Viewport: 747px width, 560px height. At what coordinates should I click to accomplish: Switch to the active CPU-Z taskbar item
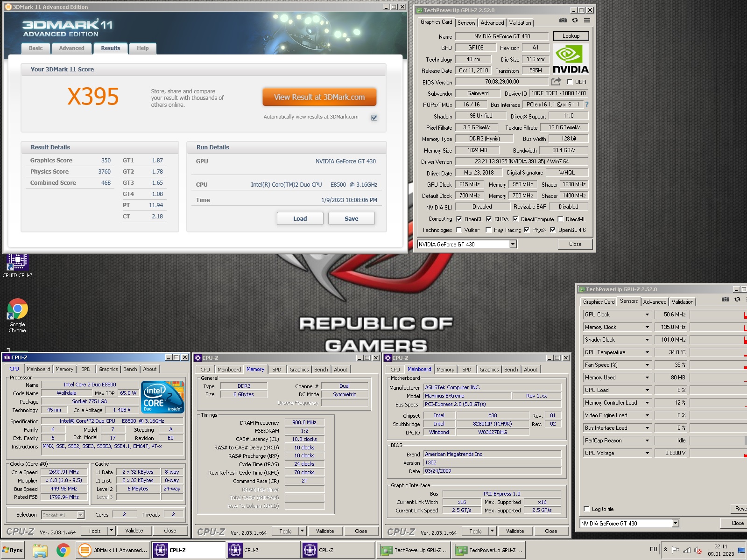tap(189, 551)
